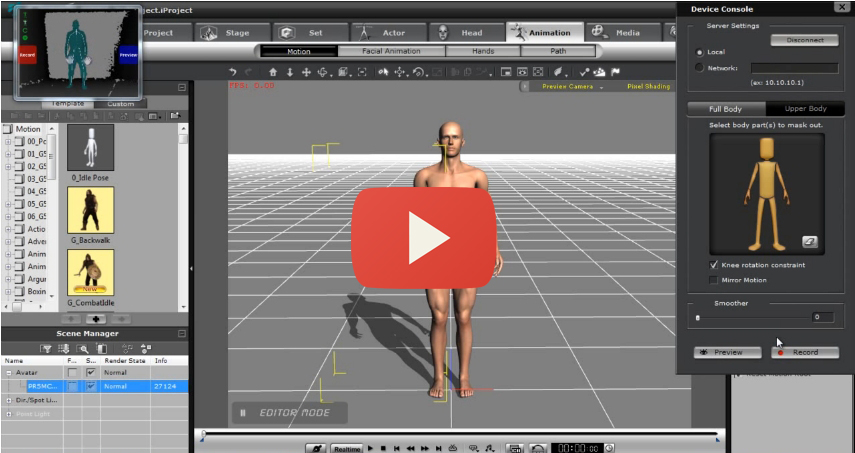The width and height of the screenshot is (855, 453).
Task: Click the reset mask icon beside the dummy
Action: coord(809,241)
